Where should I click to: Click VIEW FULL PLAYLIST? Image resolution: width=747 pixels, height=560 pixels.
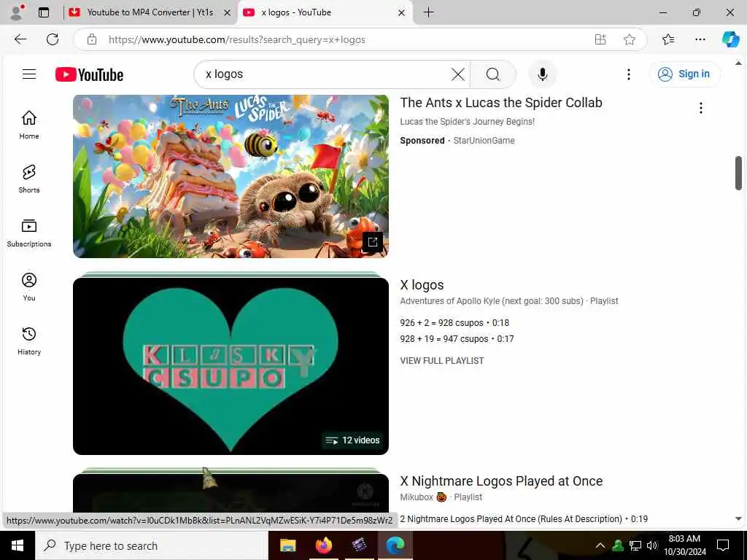pos(441,361)
